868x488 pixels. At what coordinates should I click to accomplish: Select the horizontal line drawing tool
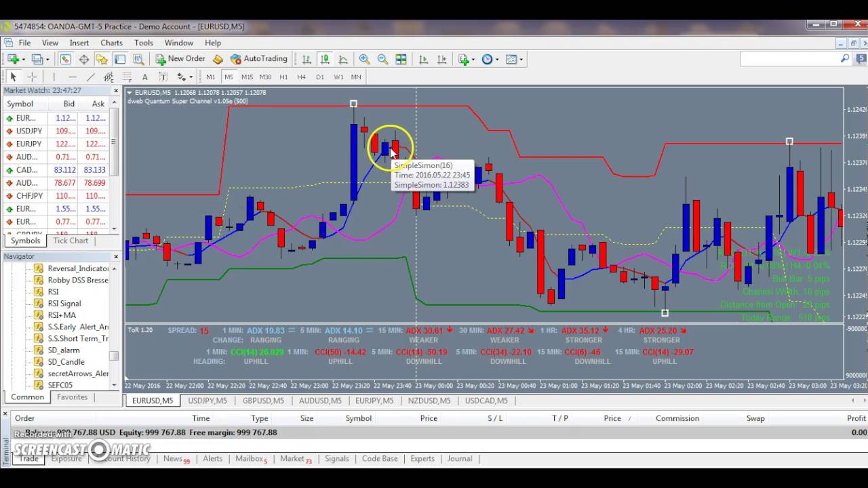(x=72, y=77)
